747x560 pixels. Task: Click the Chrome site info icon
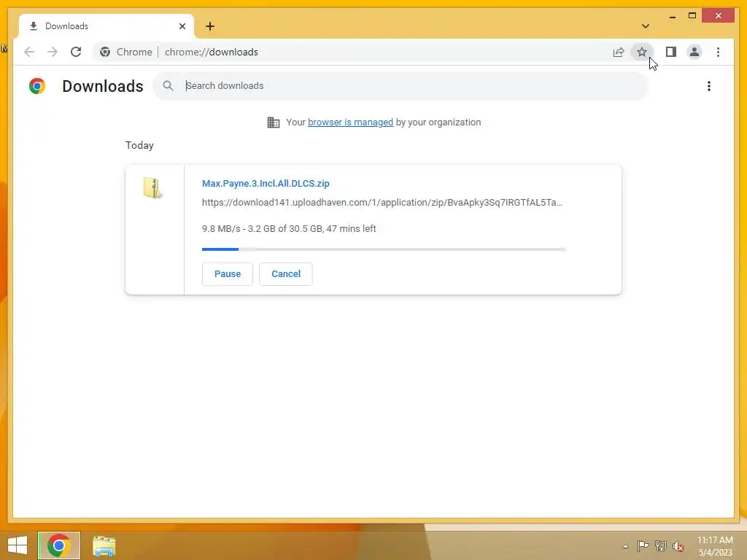pos(105,52)
